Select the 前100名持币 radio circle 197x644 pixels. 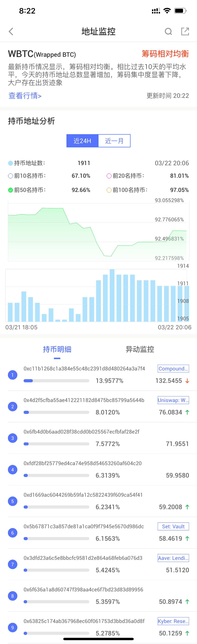point(109,190)
